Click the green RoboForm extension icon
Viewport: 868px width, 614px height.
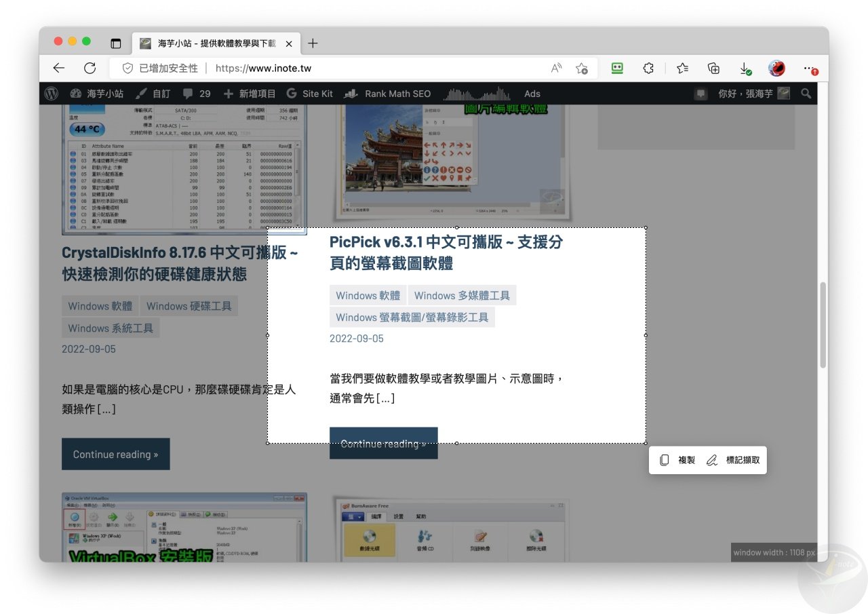pos(617,68)
